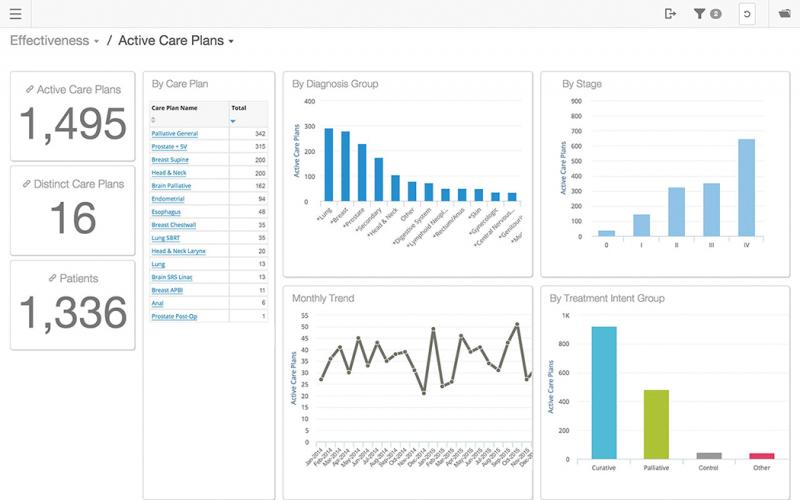
Task: Click the refresh icon button
Action: [x=747, y=14]
